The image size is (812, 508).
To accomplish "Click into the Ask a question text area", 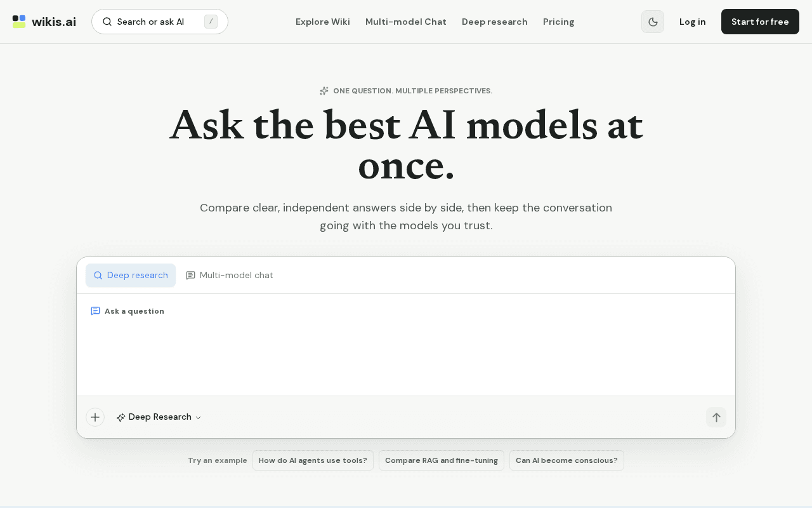I will point(406,345).
